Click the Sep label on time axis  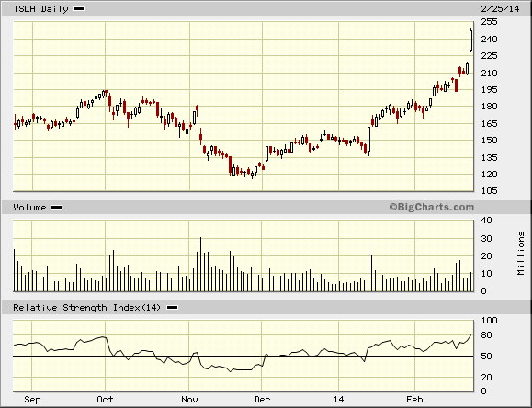pos(32,400)
